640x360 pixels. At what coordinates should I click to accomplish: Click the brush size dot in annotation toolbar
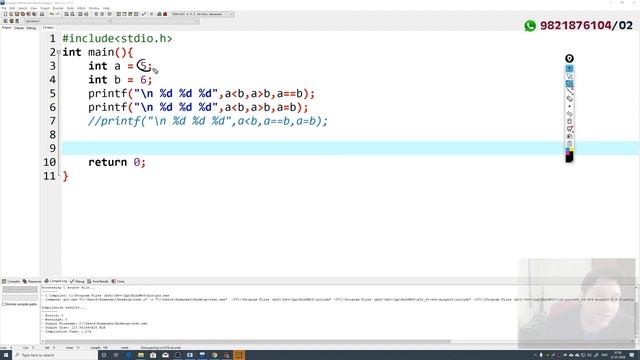[569, 107]
